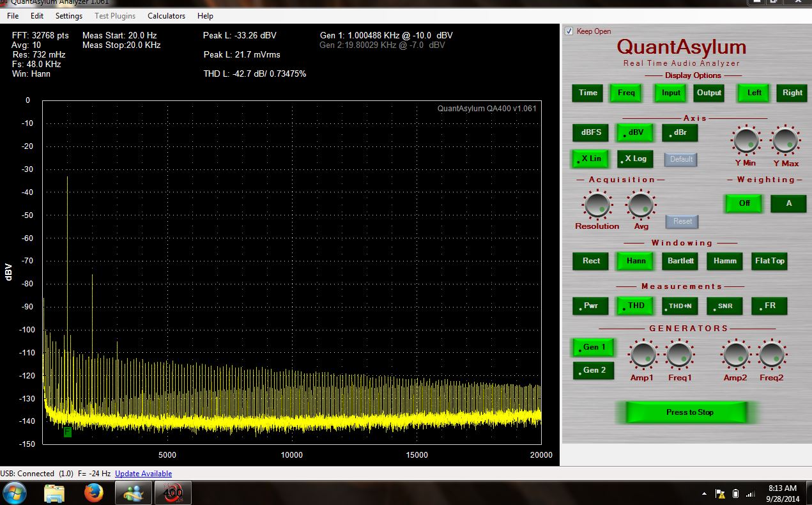812x505 pixels.
Task: Open the Help menu
Action: (205, 15)
